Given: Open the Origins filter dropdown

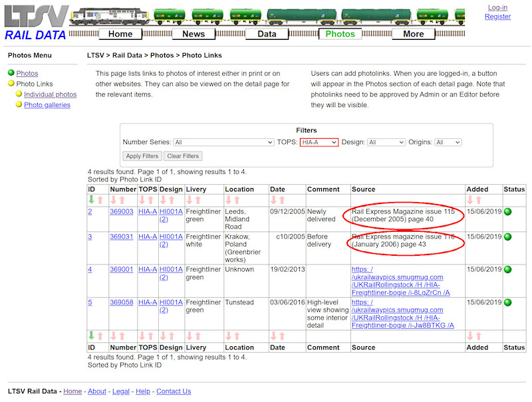Looking at the screenshot, I should pos(448,142).
